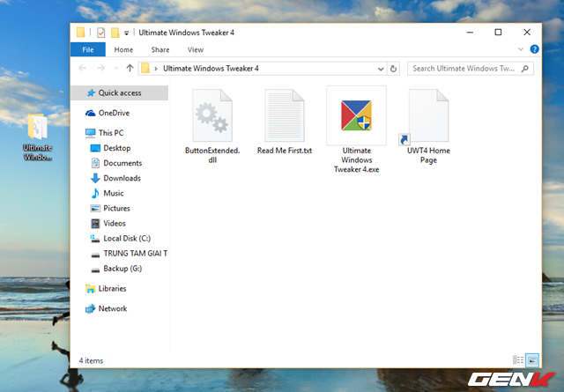
Task: Launch Ultimate Windows Tweaker 4.exe
Action: tap(356, 129)
